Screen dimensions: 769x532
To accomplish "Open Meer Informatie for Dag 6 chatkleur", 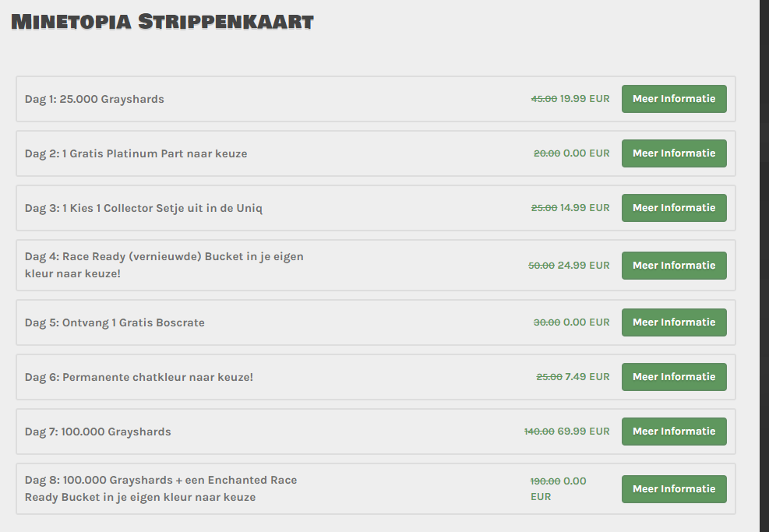I will pos(674,377).
